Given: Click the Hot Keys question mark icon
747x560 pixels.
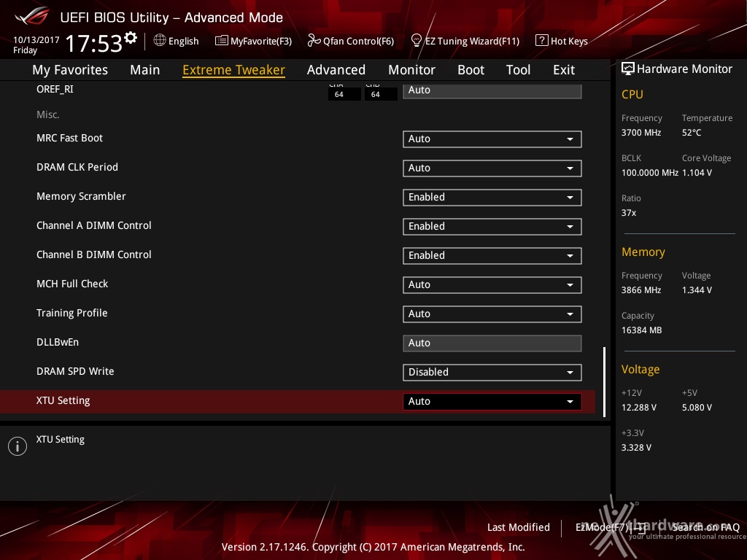Looking at the screenshot, I should (542, 41).
